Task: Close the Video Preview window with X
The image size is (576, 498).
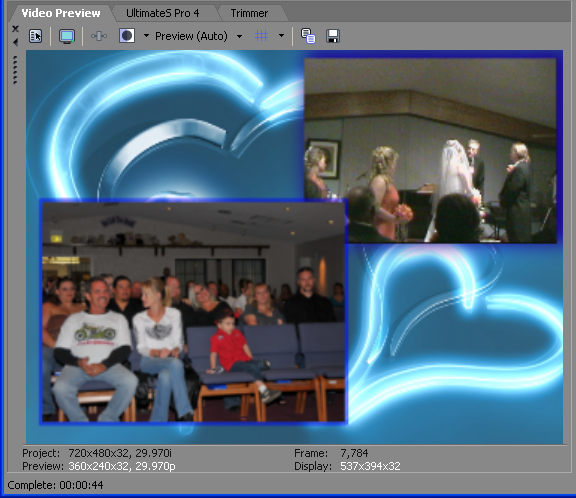Action: [15, 29]
